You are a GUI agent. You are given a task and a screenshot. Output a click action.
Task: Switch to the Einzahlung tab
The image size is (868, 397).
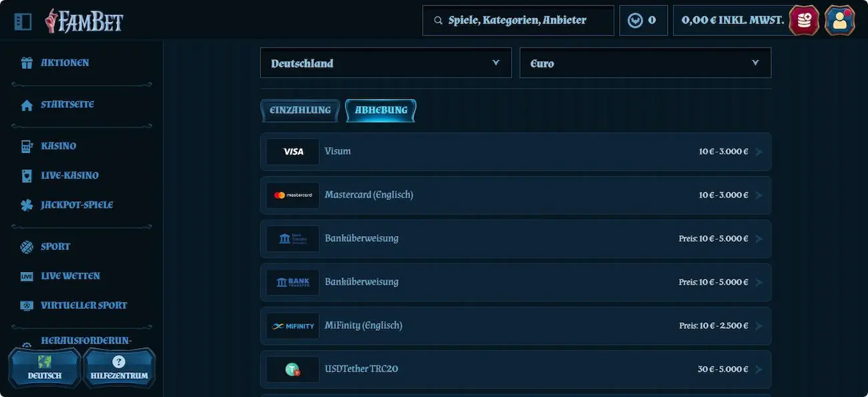pyautogui.click(x=300, y=110)
